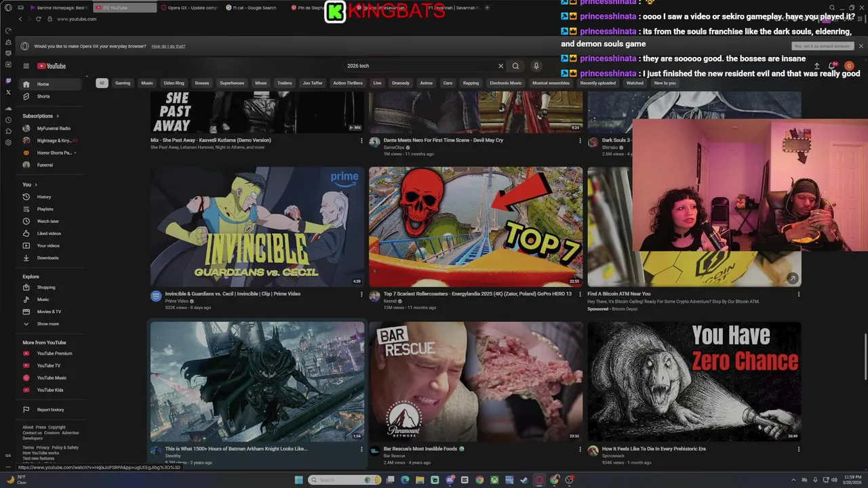Select the Gaming filter chip
868x488 pixels.
coord(123,83)
